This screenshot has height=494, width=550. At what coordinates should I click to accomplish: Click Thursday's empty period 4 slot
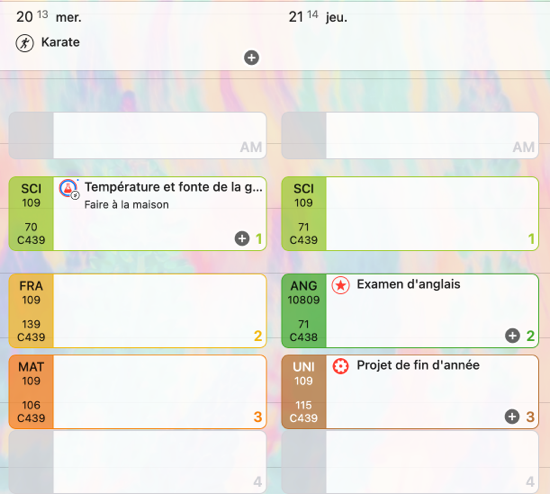pos(410,462)
